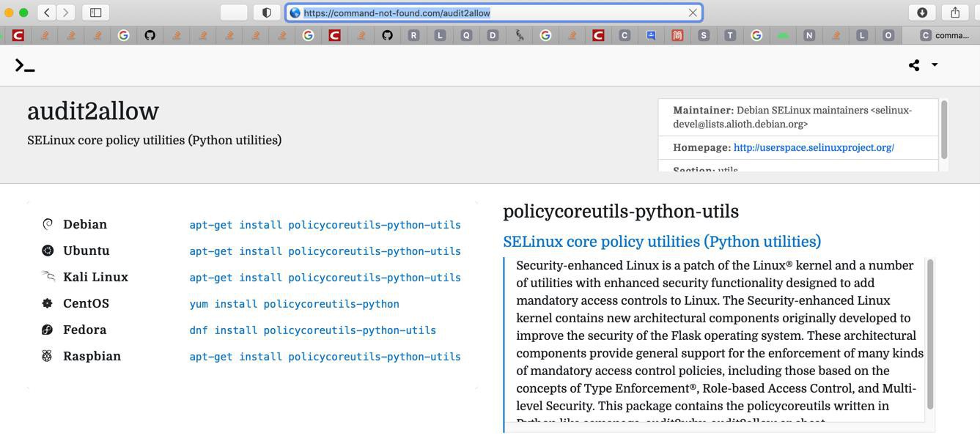
Task: Click the Fedora logo icon
Action: point(48,330)
